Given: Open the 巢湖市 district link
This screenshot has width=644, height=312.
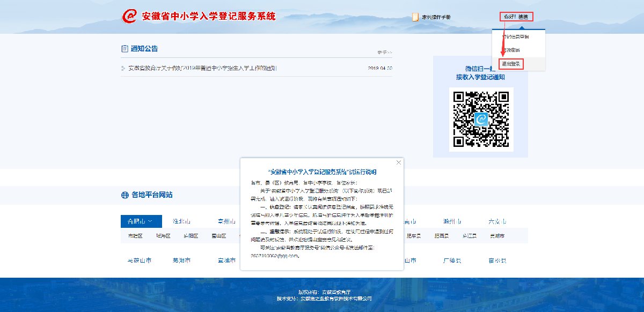Looking at the screenshot, I should [497, 235].
